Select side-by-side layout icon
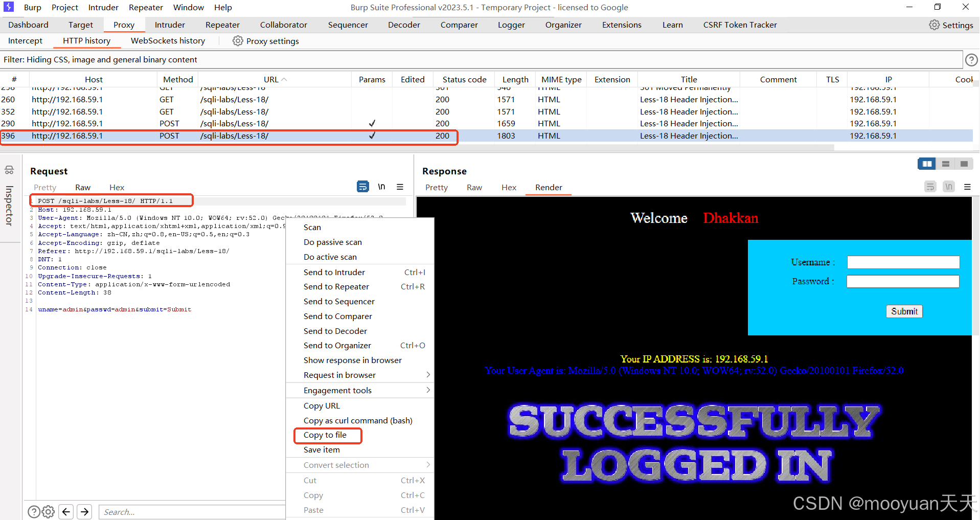The height and width of the screenshot is (520, 980). (x=927, y=164)
